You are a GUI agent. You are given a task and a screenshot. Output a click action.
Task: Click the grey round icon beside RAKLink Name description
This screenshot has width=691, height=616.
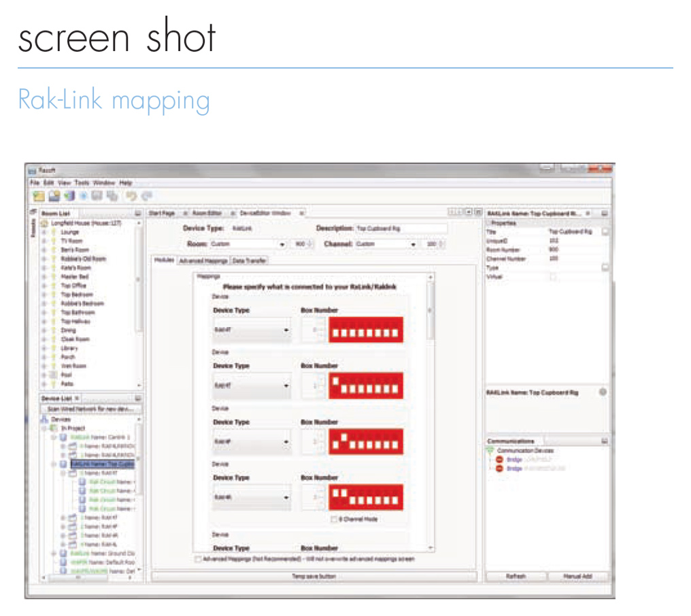[603, 392]
